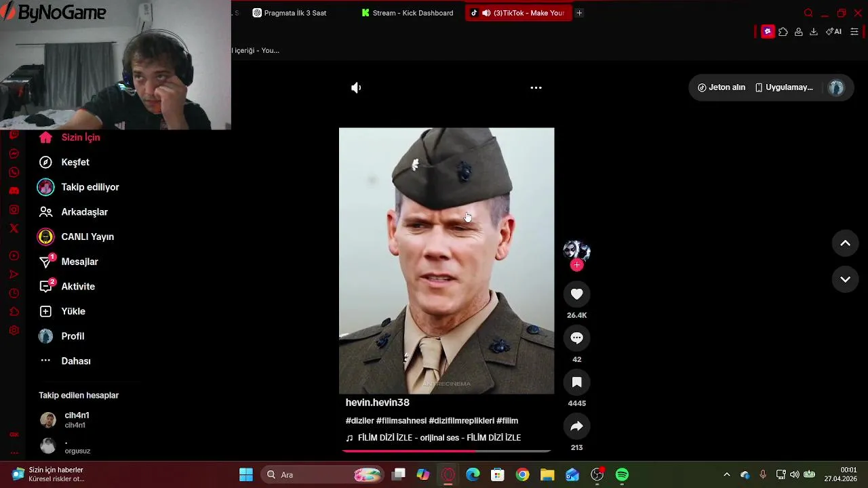Open a new browser tab with plus
868x488 pixels.
[579, 13]
